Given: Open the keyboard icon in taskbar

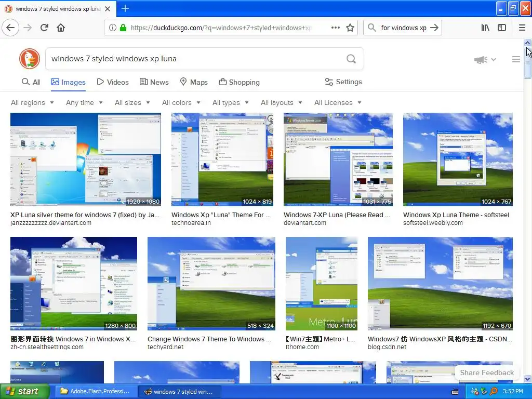Looking at the screenshot, I should click(x=455, y=392).
